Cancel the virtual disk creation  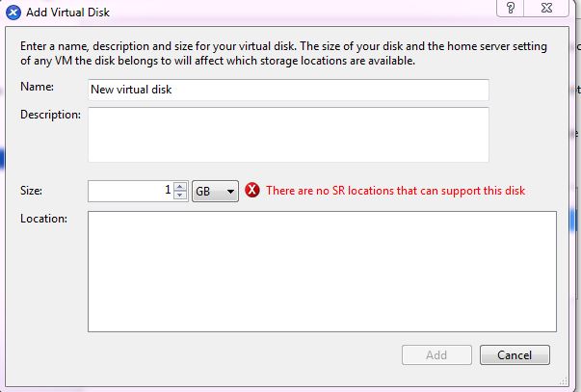coord(515,354)
